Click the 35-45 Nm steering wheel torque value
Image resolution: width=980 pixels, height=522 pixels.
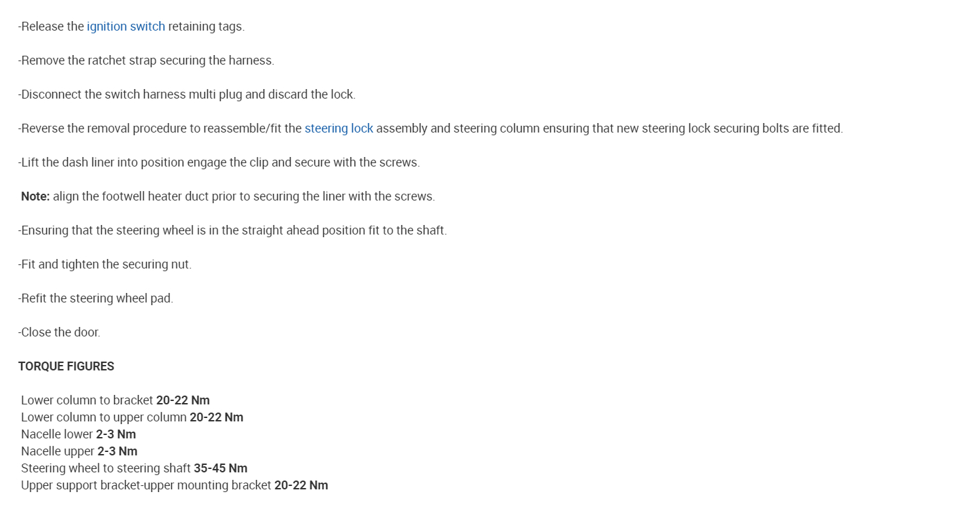(220, 468)
